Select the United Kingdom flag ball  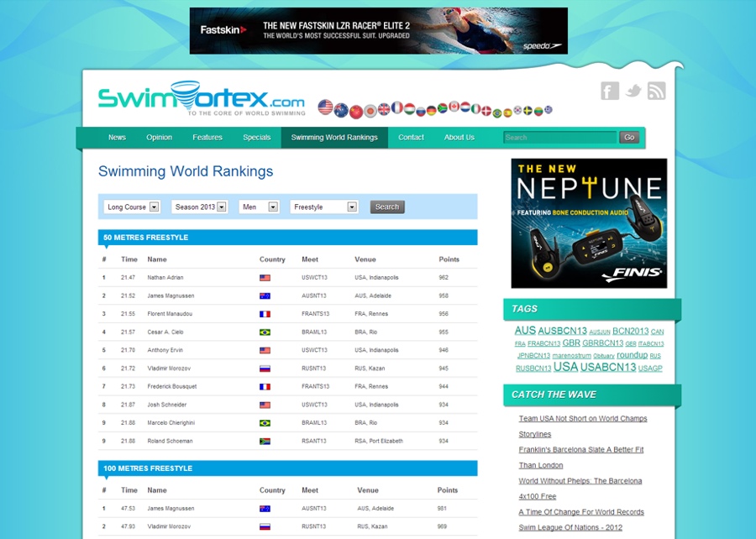[384, 109]
